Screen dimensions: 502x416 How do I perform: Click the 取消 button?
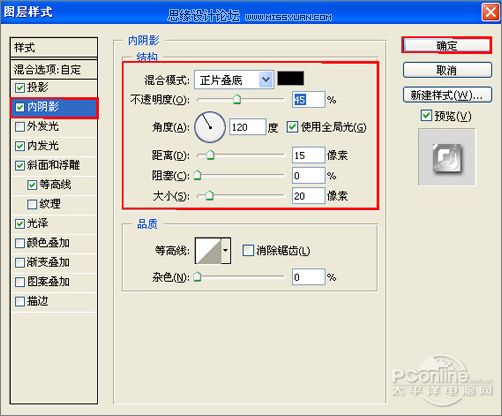447,70
